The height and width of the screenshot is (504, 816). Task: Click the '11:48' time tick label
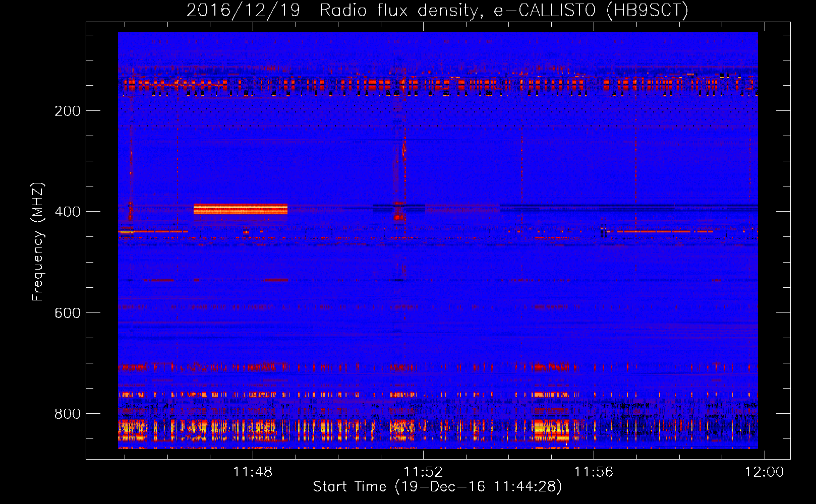tap(253, 472)
